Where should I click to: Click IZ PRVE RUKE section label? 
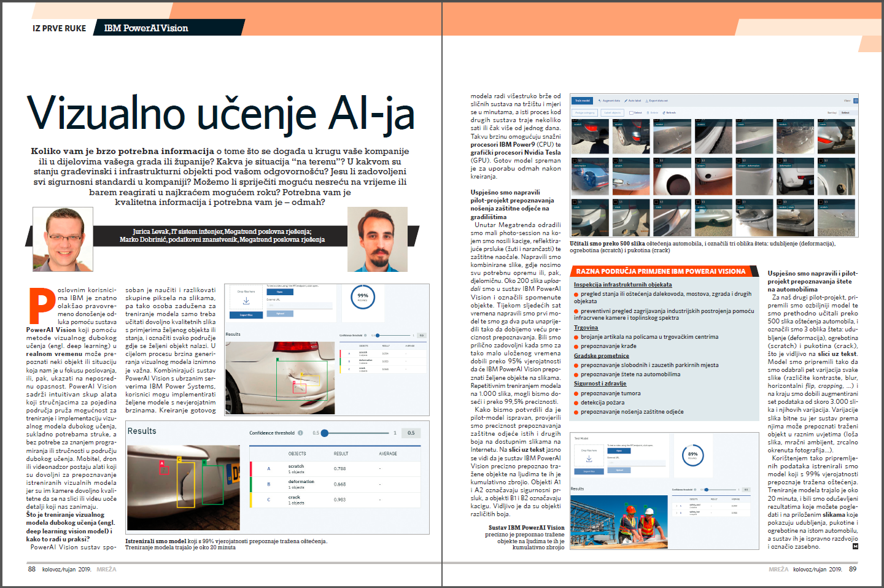[60, 28]
